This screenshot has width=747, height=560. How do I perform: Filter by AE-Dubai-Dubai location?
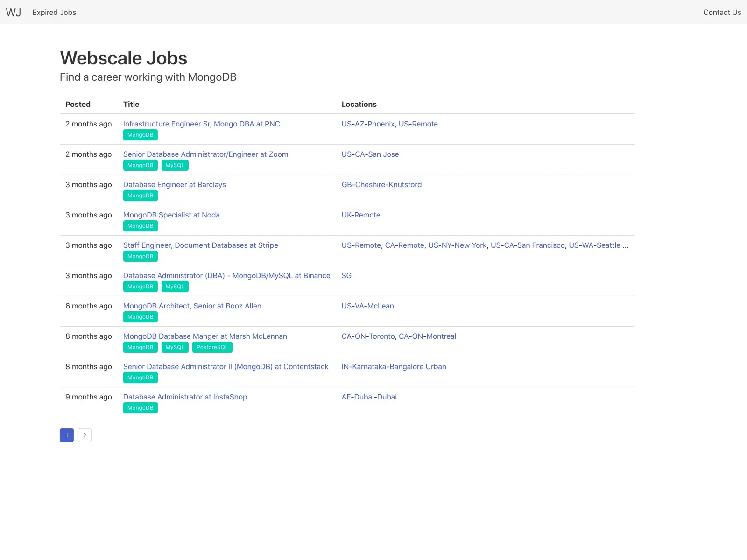(369, 397)
